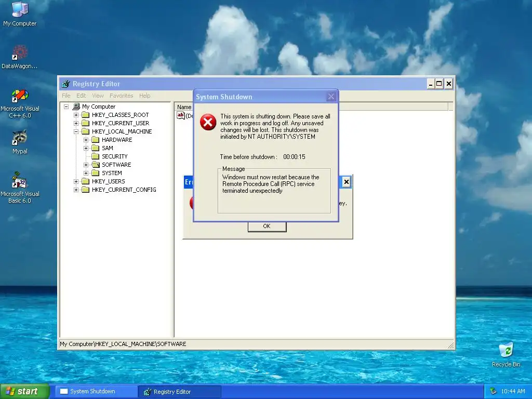The image size is (532, 399).
Task: Open the Edit menu in Registry Editor
Action: coord(81,96)
